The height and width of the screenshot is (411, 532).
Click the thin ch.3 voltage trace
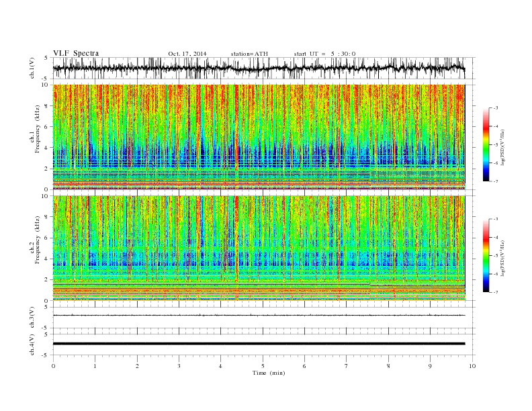[259, 316]
